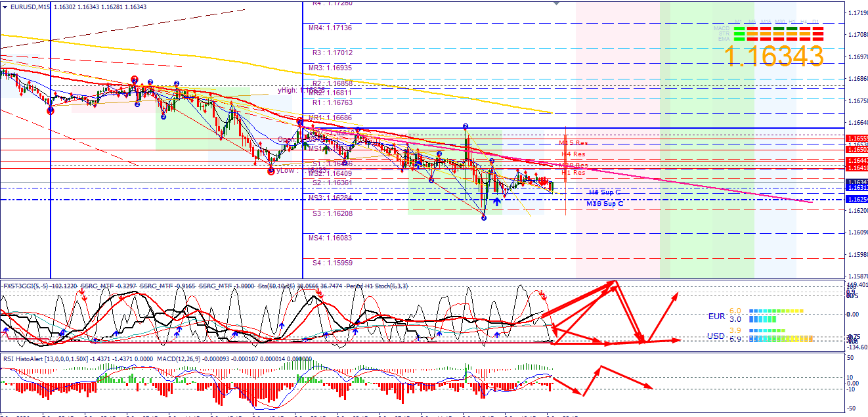Click the EUR currency strength meter bar
The image size is (868, 417).
coord(777,315)
